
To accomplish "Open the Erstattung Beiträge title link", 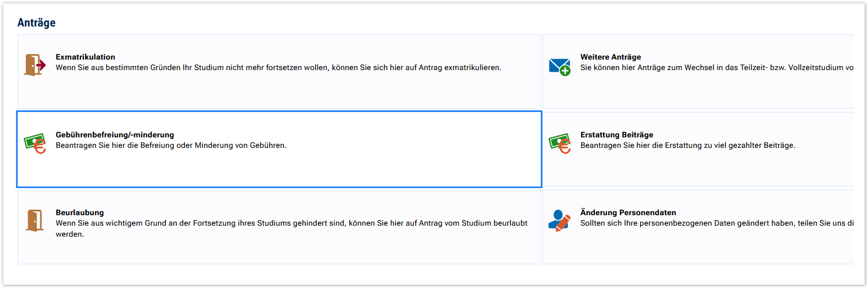I will (x=616, y=135).
